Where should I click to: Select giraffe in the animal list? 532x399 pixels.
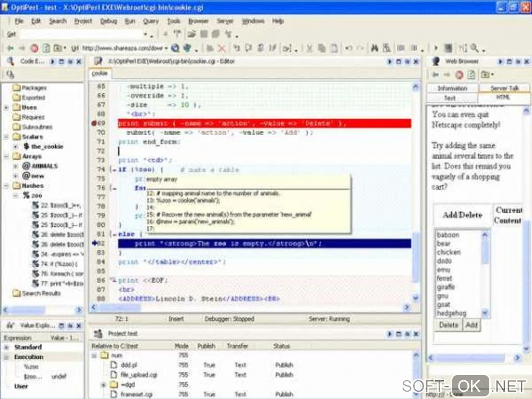(x=445, y=287)
